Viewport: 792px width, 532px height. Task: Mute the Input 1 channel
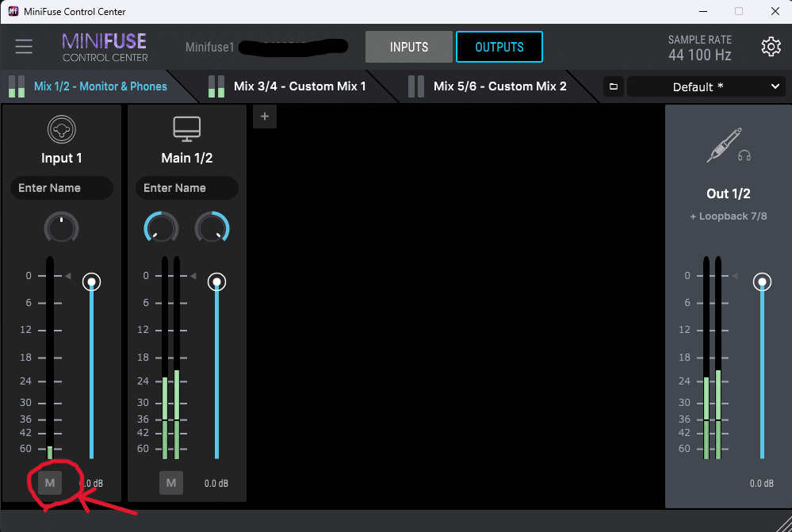point(49,482)
